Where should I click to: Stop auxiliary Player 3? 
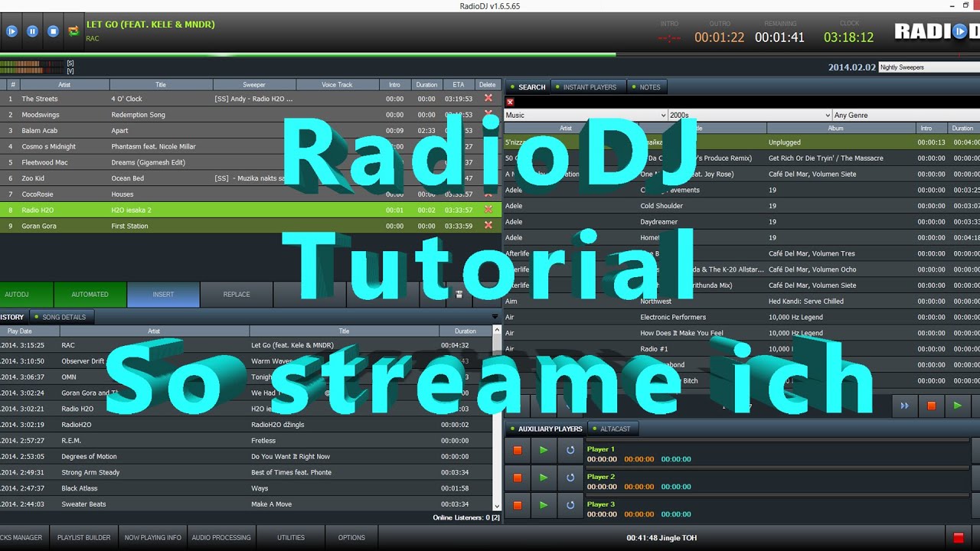pos(518,505)
